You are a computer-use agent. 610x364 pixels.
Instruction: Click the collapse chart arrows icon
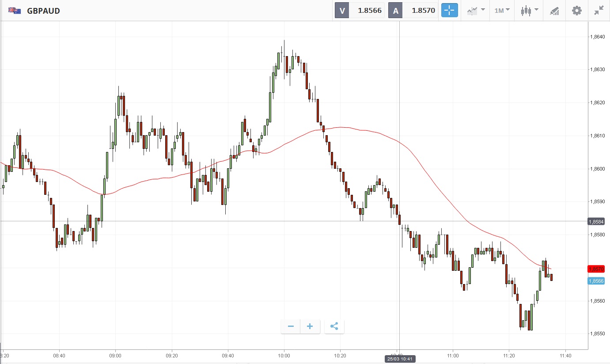tap(599, 11)
